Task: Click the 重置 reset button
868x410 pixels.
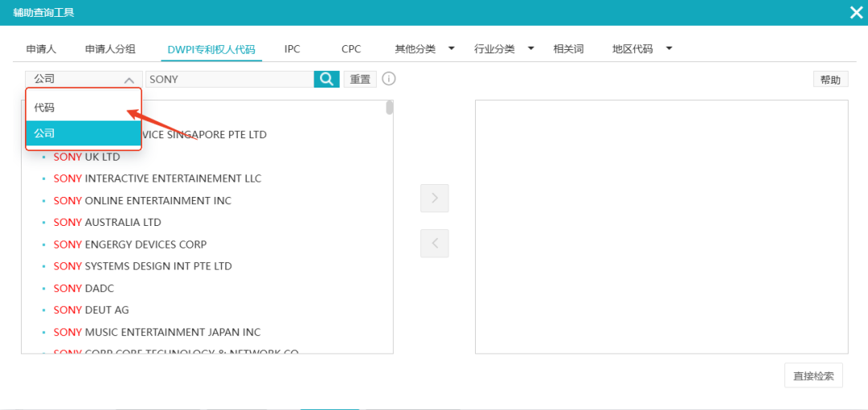Action: pyautogui.click(x=360, y=80)
